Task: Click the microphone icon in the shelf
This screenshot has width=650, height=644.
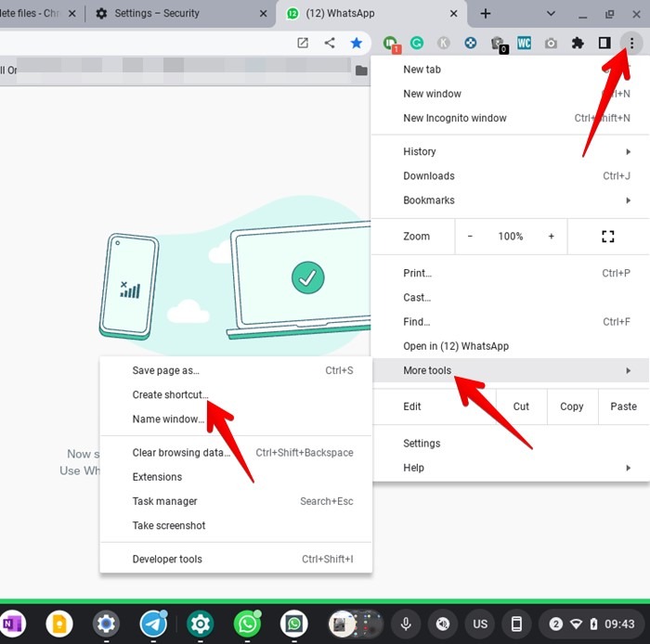Action: (406, 624)
